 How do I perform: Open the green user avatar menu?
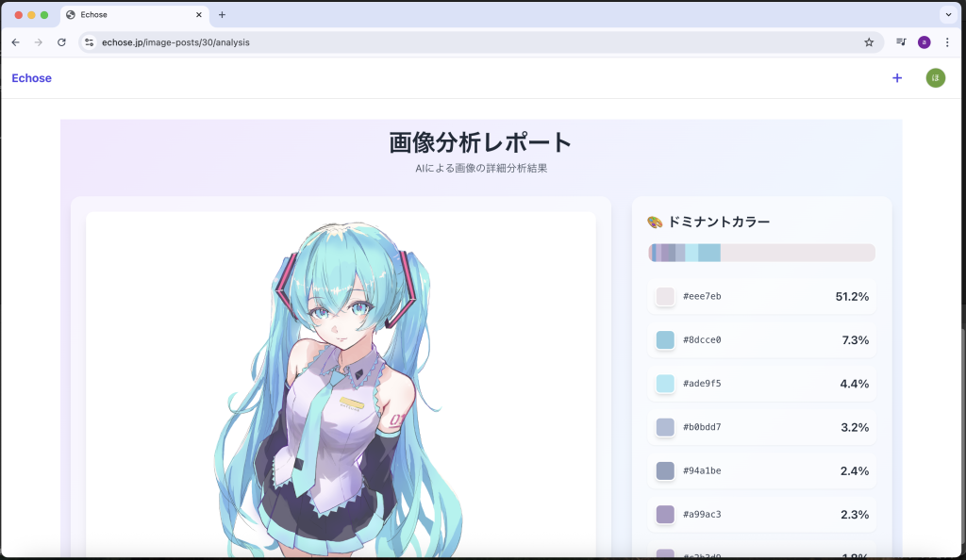935,78
